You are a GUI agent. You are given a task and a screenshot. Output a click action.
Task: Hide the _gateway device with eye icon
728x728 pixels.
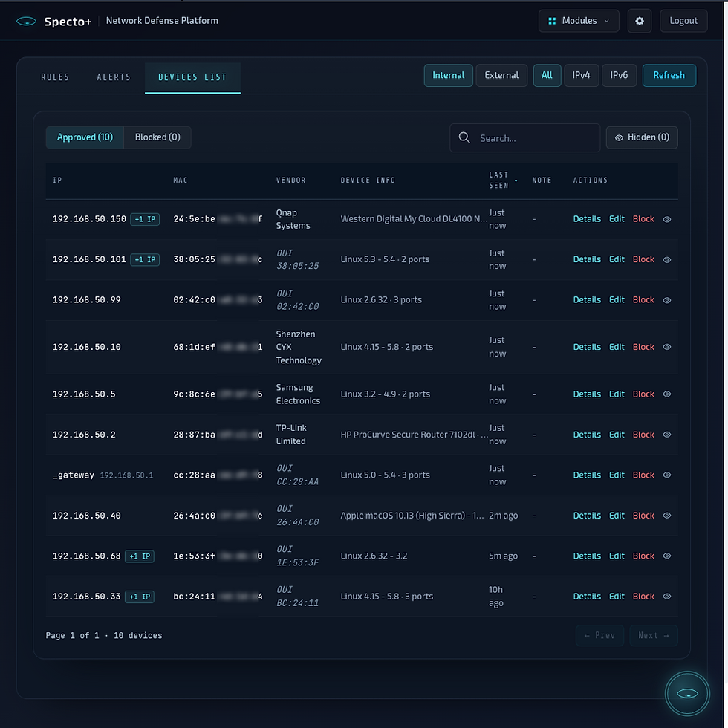point(667,475)
